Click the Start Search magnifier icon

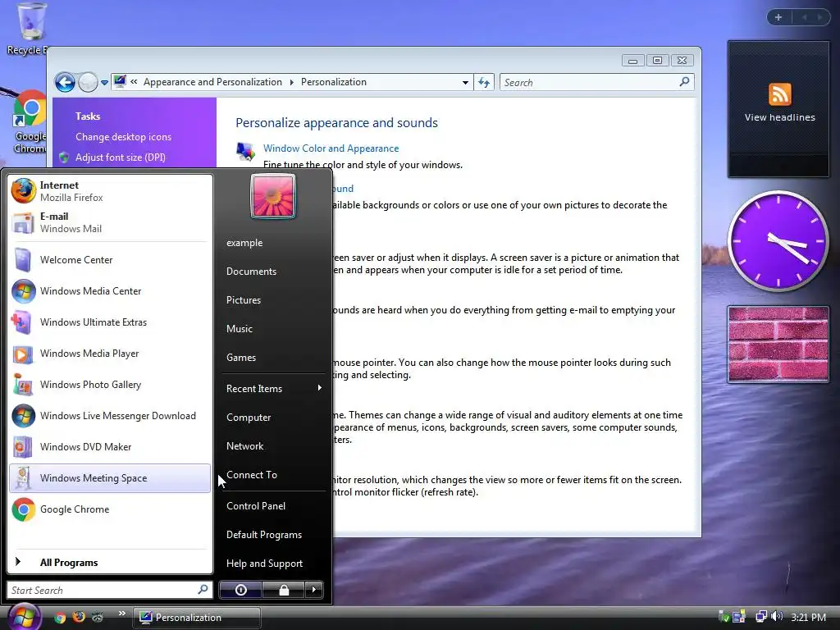pyautogui.click(x=203, y=590)
